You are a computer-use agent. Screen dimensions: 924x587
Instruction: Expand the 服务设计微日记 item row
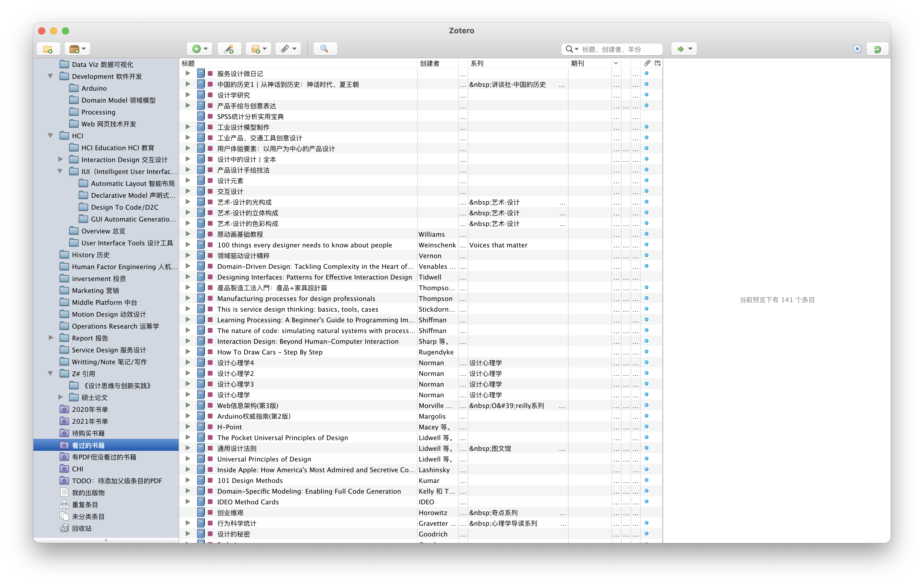(188, 73)
